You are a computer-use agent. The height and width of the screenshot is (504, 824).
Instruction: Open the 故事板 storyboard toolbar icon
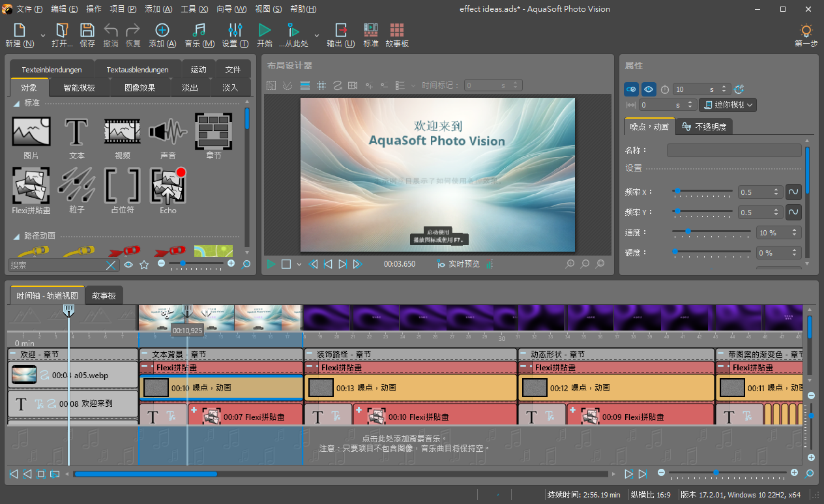(x=396, y=35)
